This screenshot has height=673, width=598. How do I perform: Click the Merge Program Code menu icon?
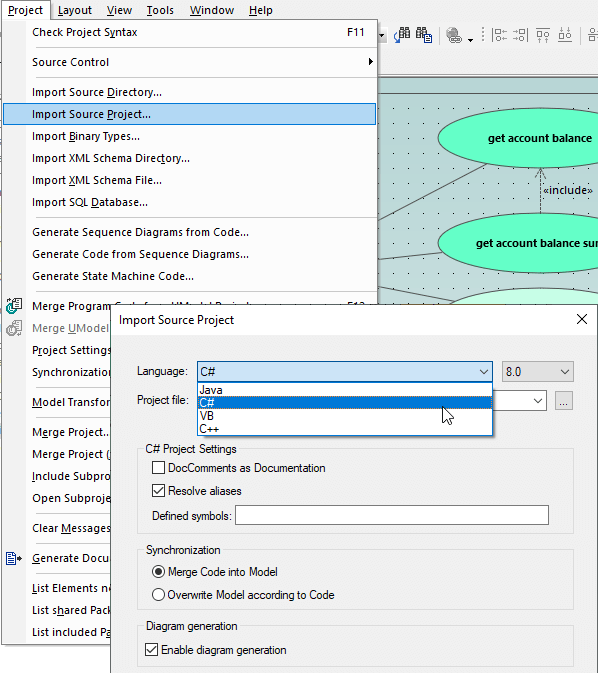(14, 306)
